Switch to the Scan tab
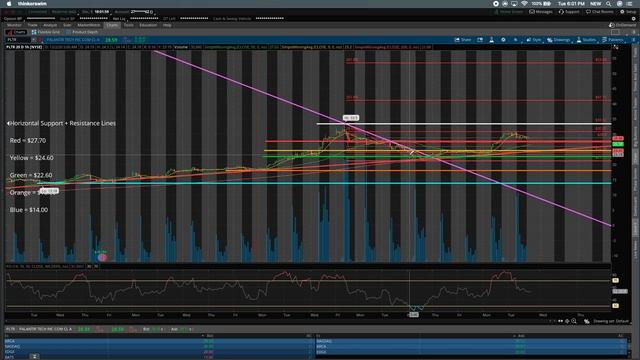 coord(67,25)
